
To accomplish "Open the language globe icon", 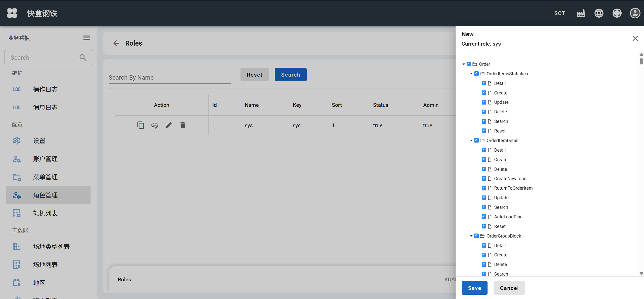I will tap(599, 13).
